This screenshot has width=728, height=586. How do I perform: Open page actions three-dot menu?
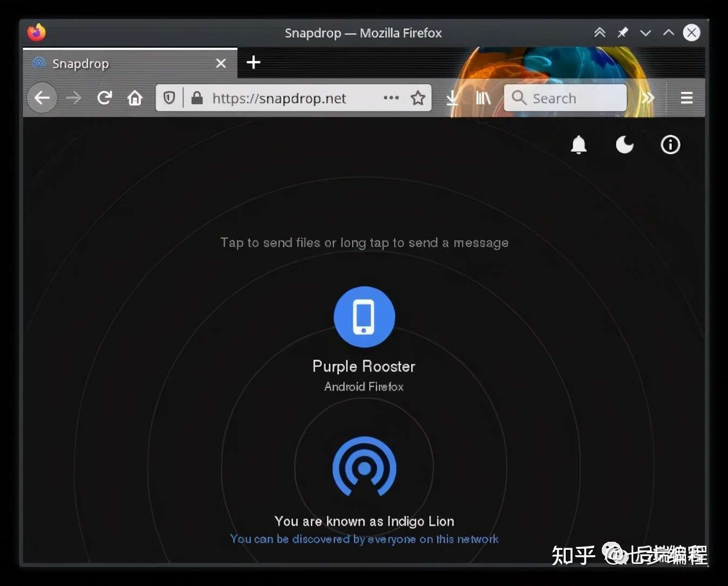coord(391,98)
